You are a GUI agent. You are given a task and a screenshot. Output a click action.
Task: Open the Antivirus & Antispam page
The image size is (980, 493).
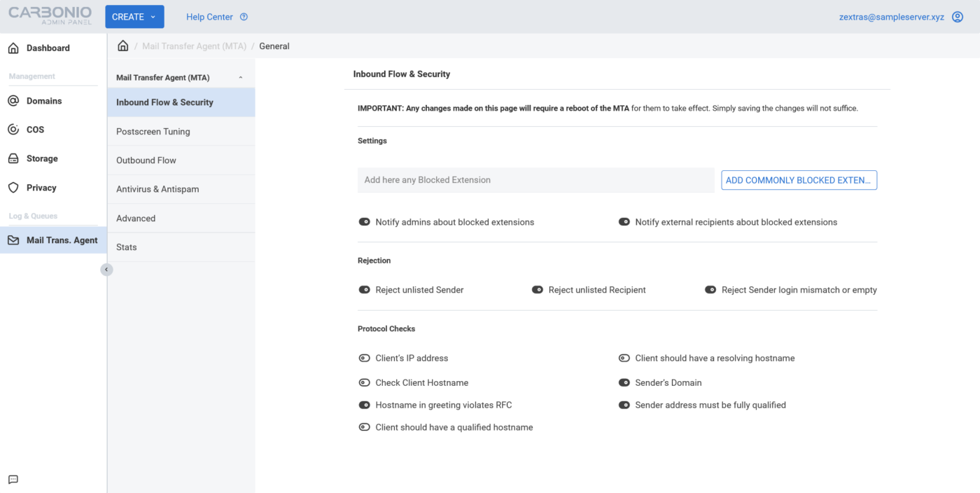click(x=157, y=189)
